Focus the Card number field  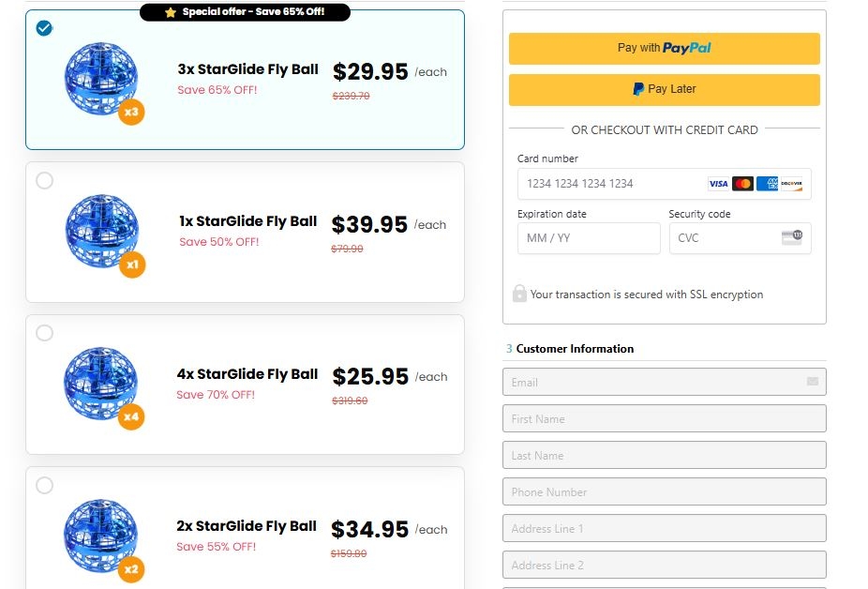point(609,184)
